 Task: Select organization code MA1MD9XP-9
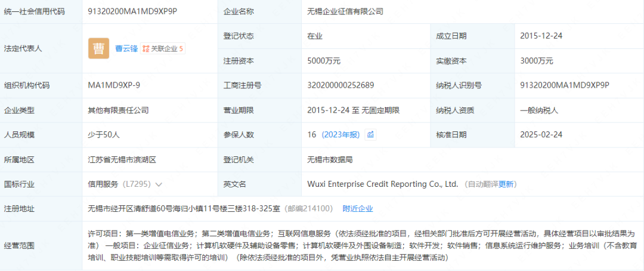(114, 85)
